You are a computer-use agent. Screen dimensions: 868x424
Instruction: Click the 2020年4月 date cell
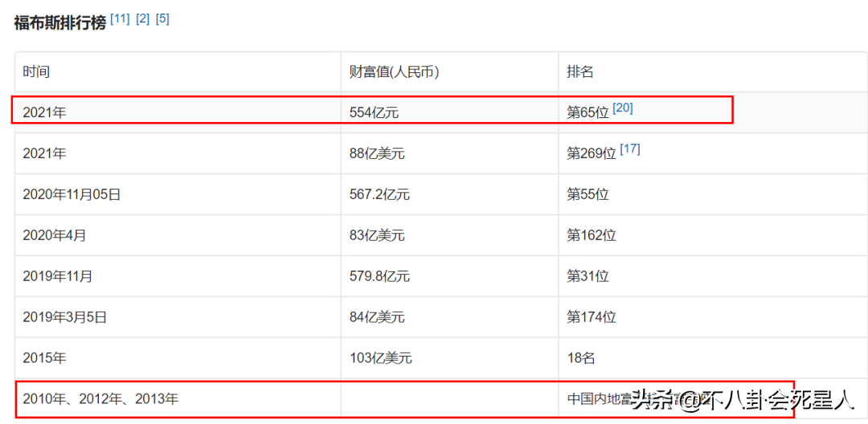click(x=54, y=235)
